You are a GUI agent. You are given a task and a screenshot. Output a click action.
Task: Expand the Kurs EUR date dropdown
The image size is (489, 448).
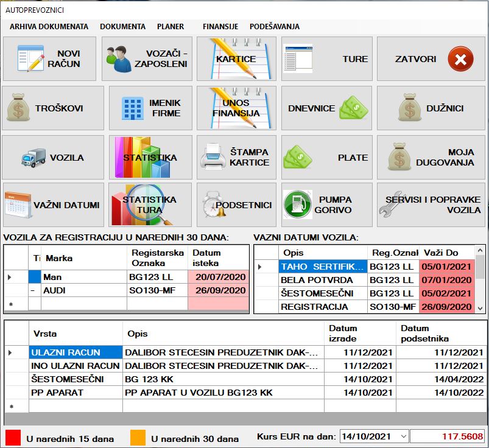pyautogui.click(x=402, y=436)
